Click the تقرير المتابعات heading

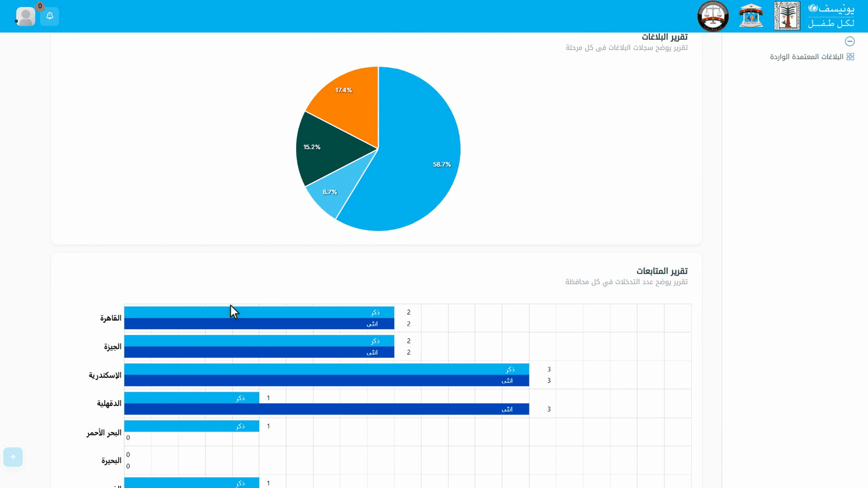coord(662,271)
